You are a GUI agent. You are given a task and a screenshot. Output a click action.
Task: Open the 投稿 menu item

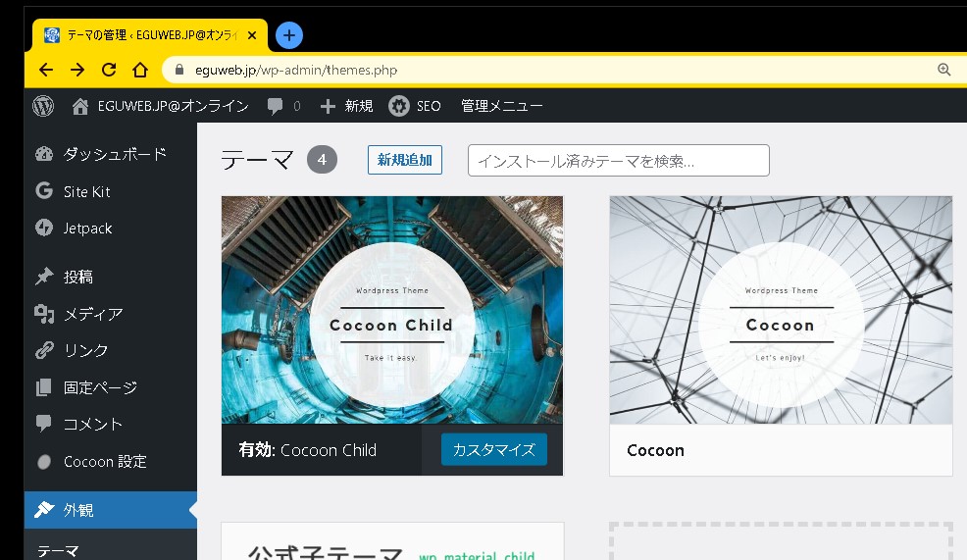(78, 278)
